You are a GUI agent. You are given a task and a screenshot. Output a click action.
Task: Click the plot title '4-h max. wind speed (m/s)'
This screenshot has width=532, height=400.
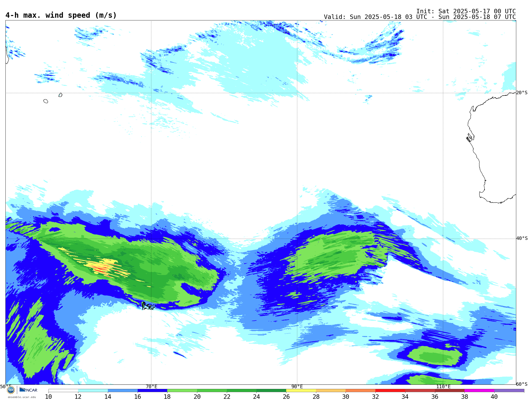click(x=61, y=15)
